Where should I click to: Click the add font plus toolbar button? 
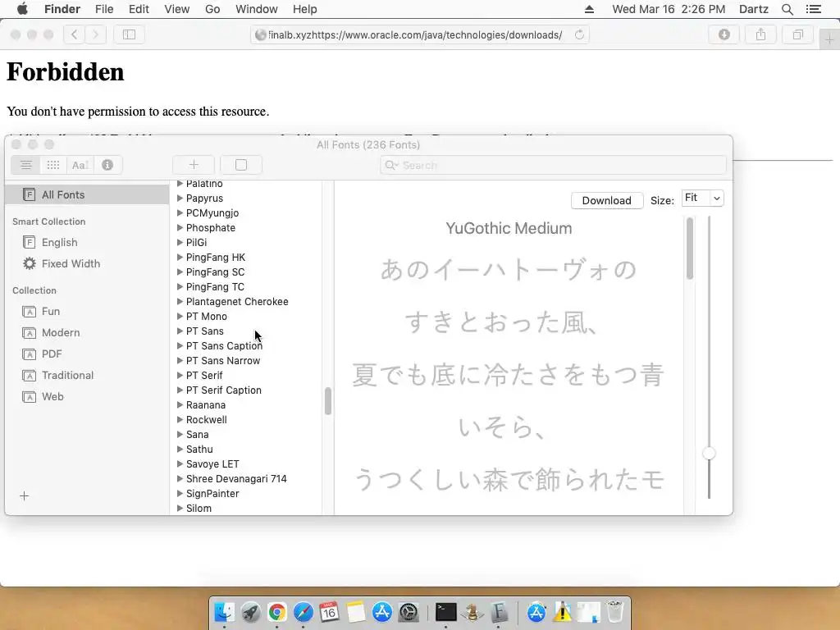(194, 165)
